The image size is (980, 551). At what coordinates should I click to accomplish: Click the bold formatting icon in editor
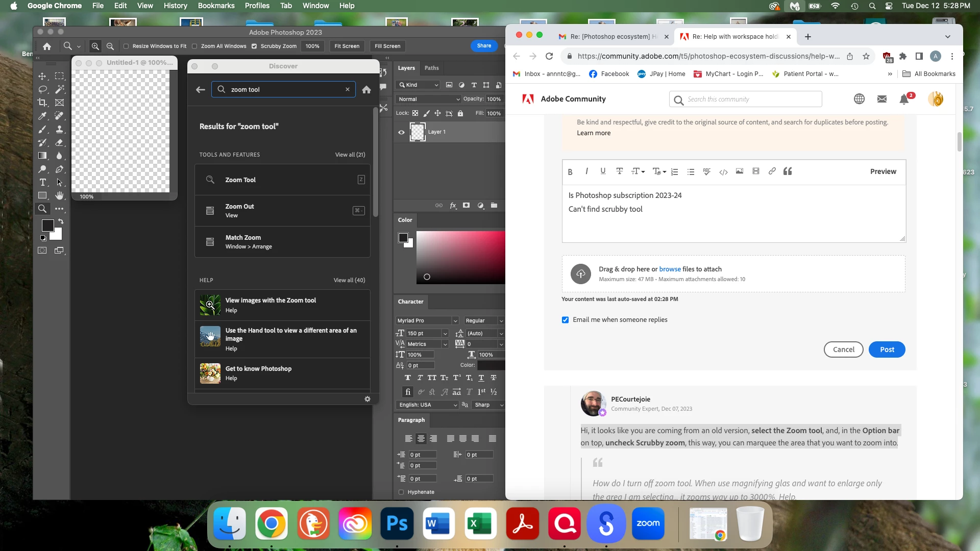(x=570, y=172)
